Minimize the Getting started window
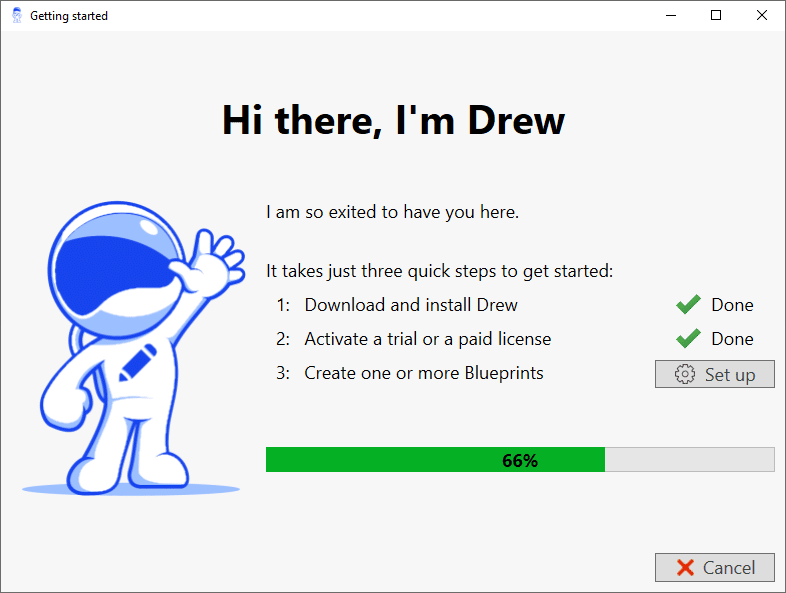The height and width of the screenshot is (593, 786). [670, 15]
